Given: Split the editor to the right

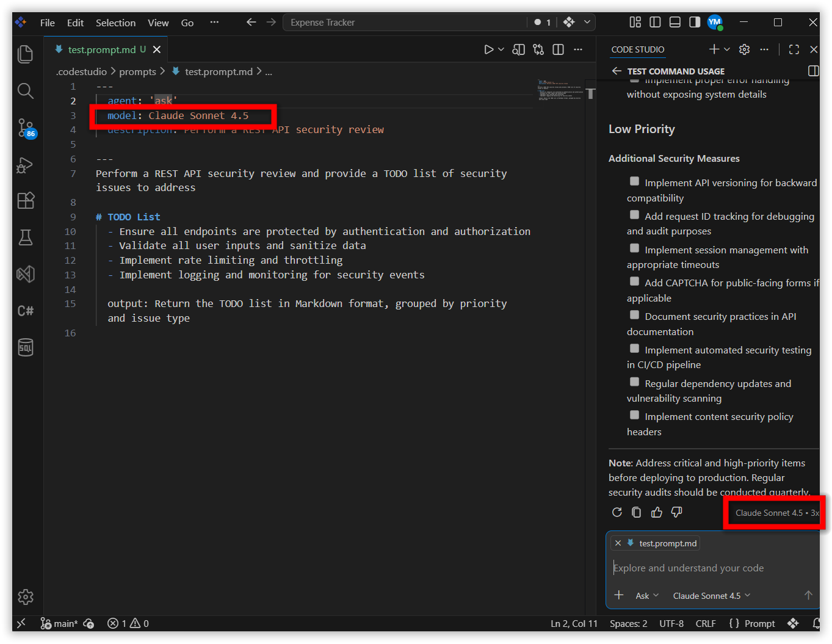Looking at the screenshot, I should click(558, 49).
